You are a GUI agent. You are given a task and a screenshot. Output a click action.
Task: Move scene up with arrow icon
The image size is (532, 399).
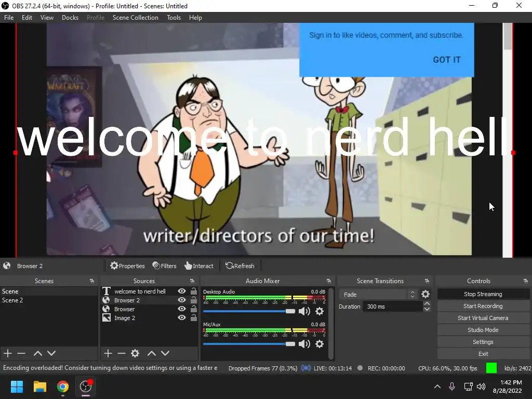point(37,353)
